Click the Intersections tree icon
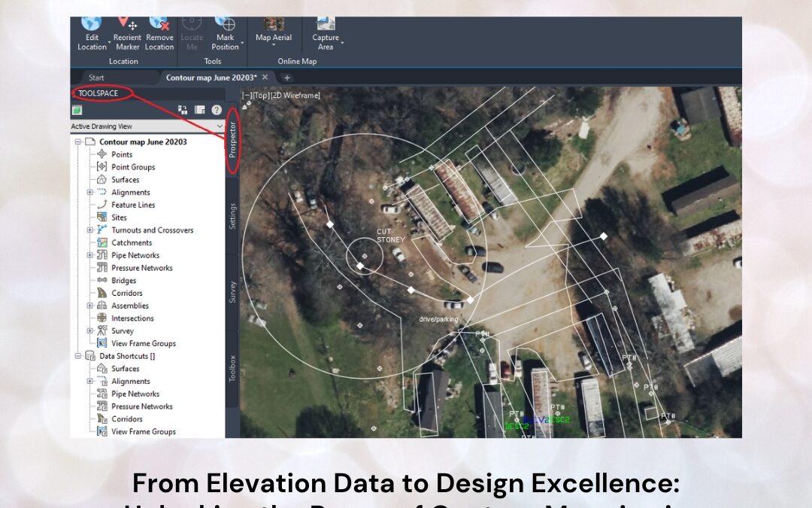 [102, 318]
